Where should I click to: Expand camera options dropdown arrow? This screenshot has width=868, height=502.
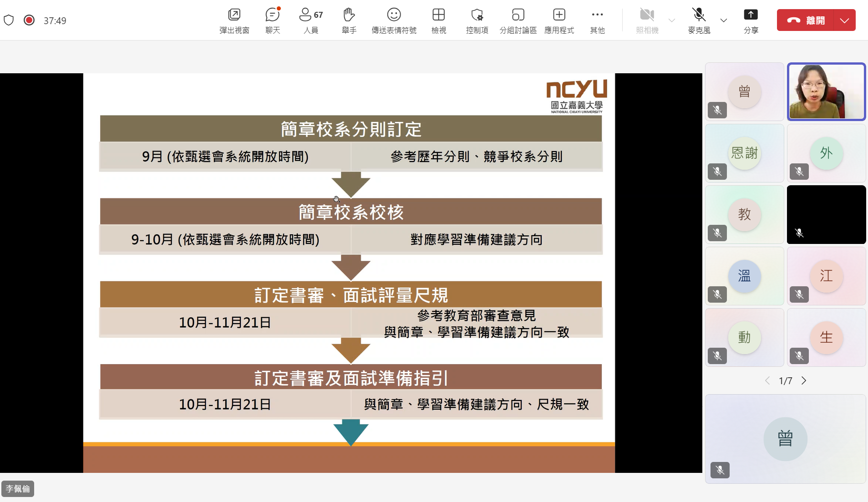[x=671, y=20]
